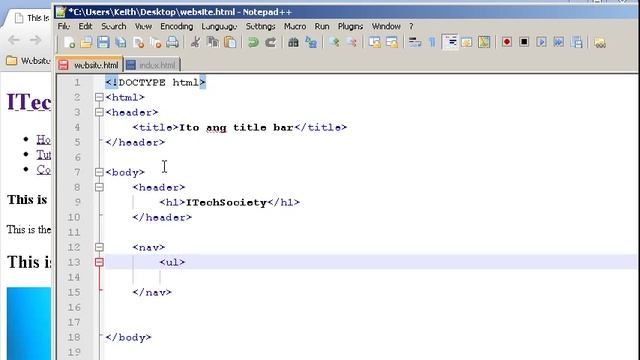The height and width of the screenshot is (360, 640).
Task: Click the browser forward arrow button
Action: click(x=36, y=40)
